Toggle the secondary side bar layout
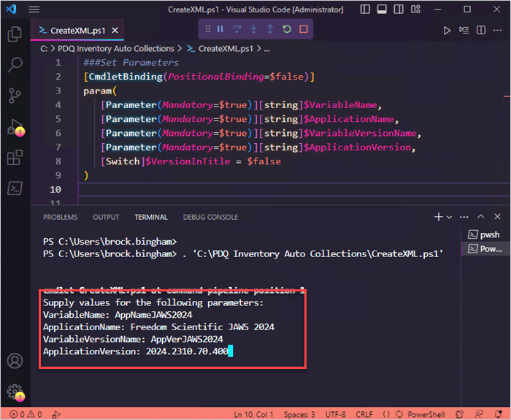The width and height of the screenshot is (511, 420). click(x=399, y=9)
